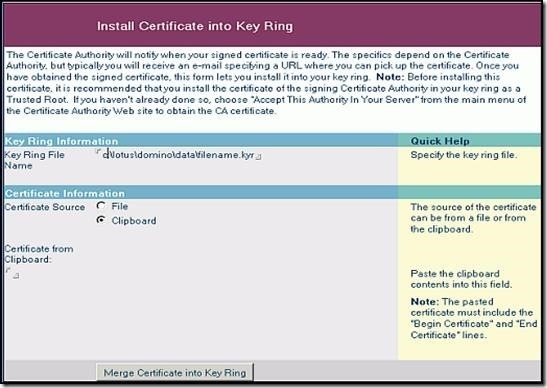
Task: Click the Install Certificate into Key Ring title
Action: [195, 26]
